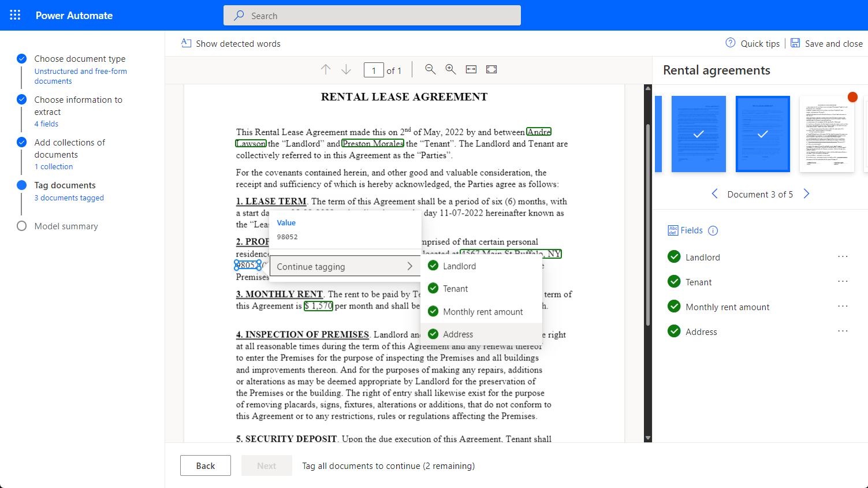This screenshot has height=488, width=868.
Task: Show next document with right chevron
Action: click(807, 194)
